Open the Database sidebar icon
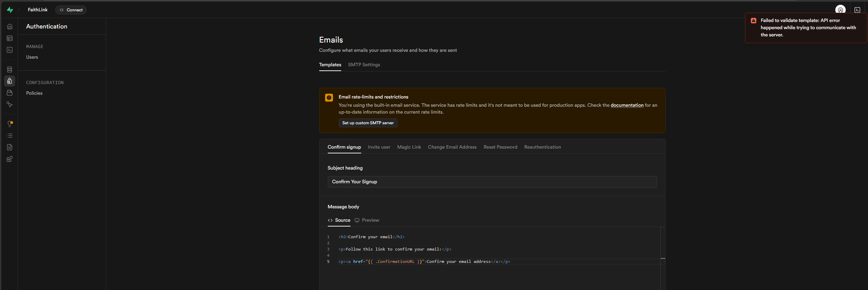 pos(10,70)
